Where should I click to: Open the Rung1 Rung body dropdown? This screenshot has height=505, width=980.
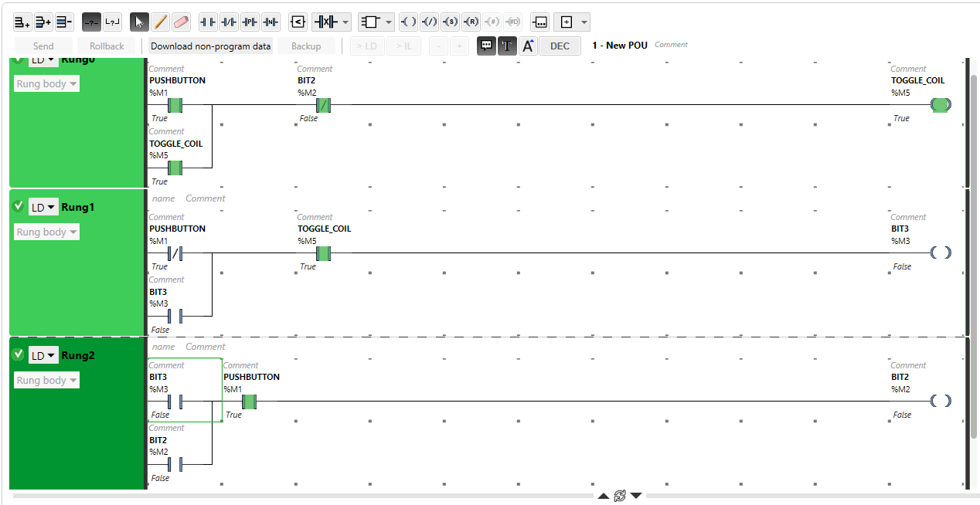click(x=46, y=232)
